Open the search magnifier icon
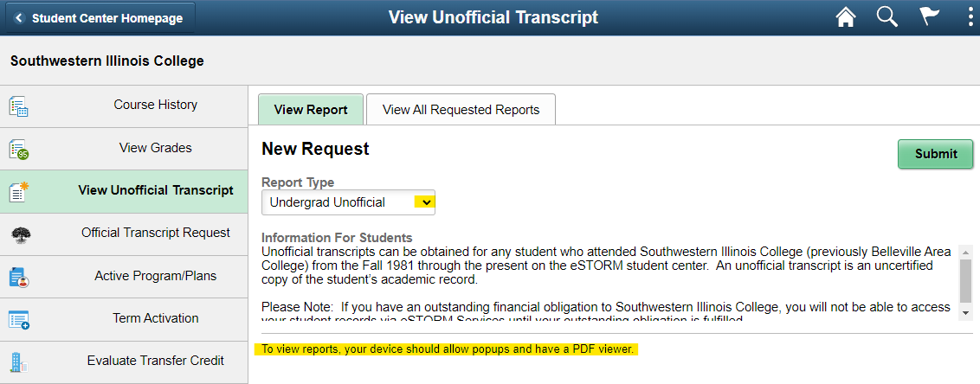980x384 pixels. (887, 17)
